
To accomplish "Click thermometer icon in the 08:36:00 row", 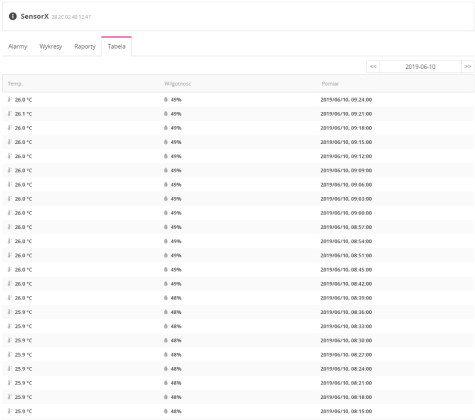I will 10,312.
